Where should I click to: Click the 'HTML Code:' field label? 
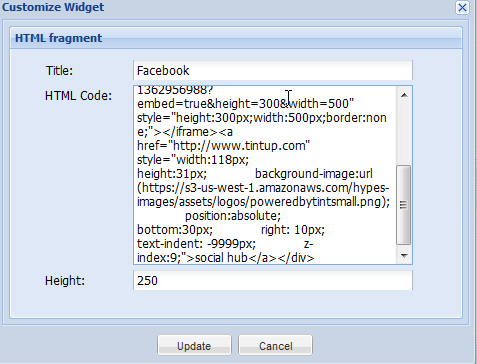point(78,96)
